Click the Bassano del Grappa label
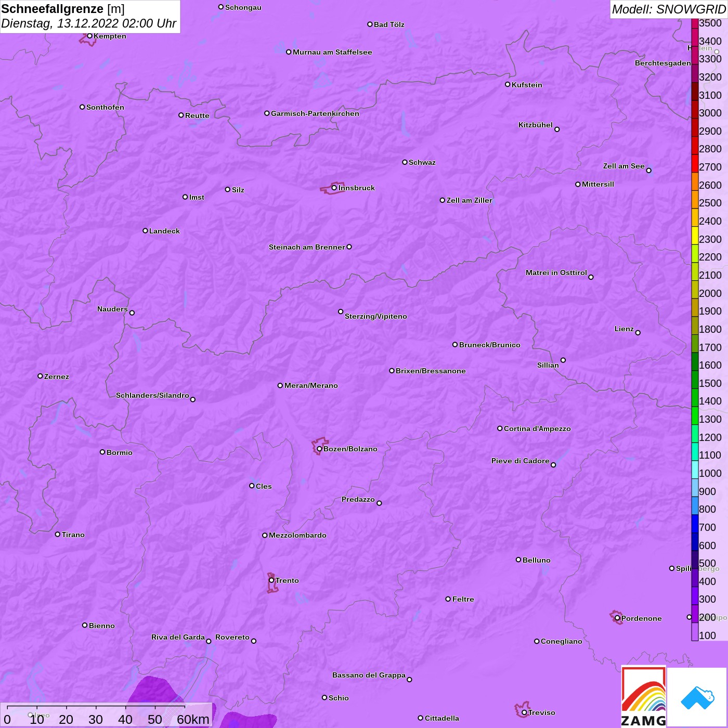Screen dimensions: 728x728 click(x=369, y=675)
